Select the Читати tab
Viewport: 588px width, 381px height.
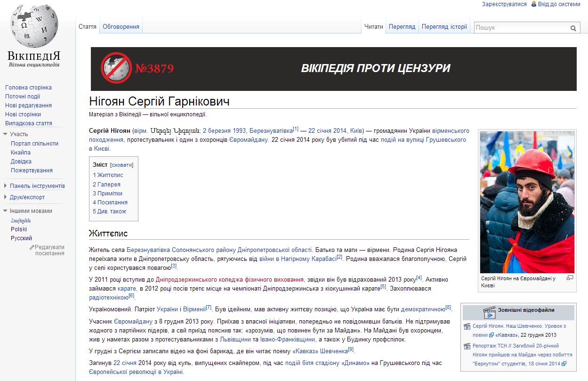pos(374,27)
